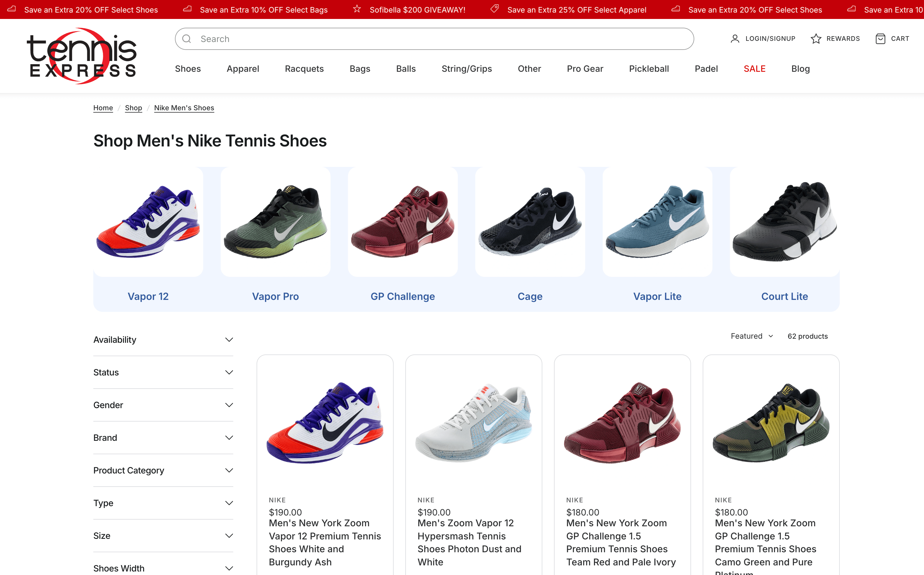Click the Tennis Express logo
This screenshot has width=924, height=575.
pyautogui.click(x=81, y=56)
